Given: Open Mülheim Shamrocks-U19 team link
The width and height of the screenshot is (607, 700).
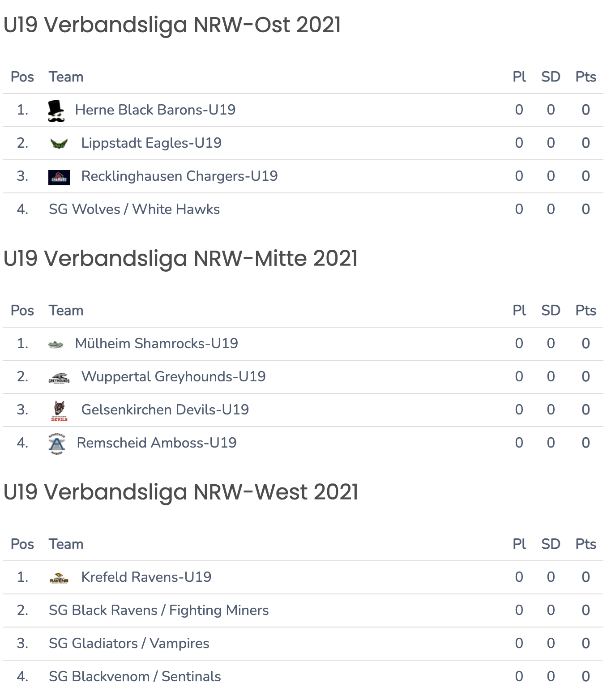Looking at the screenshot, I should [x=157, y=343].
